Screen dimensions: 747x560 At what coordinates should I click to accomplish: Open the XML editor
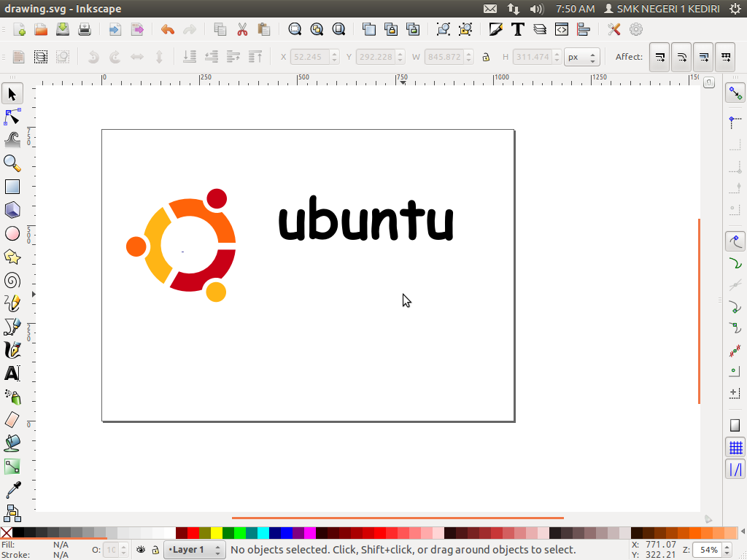pyautogui.click(x=562, y=29)
